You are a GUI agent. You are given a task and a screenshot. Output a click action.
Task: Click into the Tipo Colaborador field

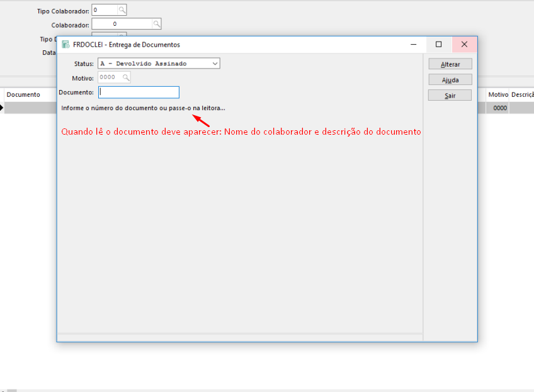coord(104,10)
